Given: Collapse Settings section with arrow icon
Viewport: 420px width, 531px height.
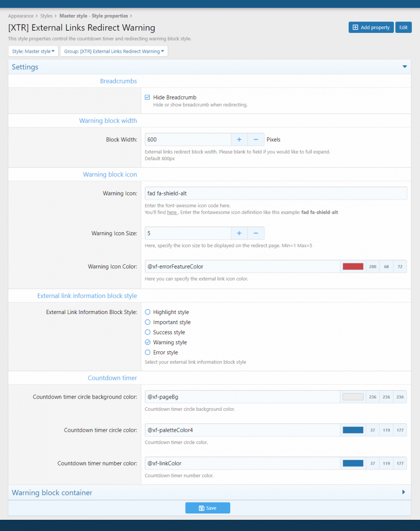Looking at the screenshot, I should pyautogui.click(x=404, y=67).
